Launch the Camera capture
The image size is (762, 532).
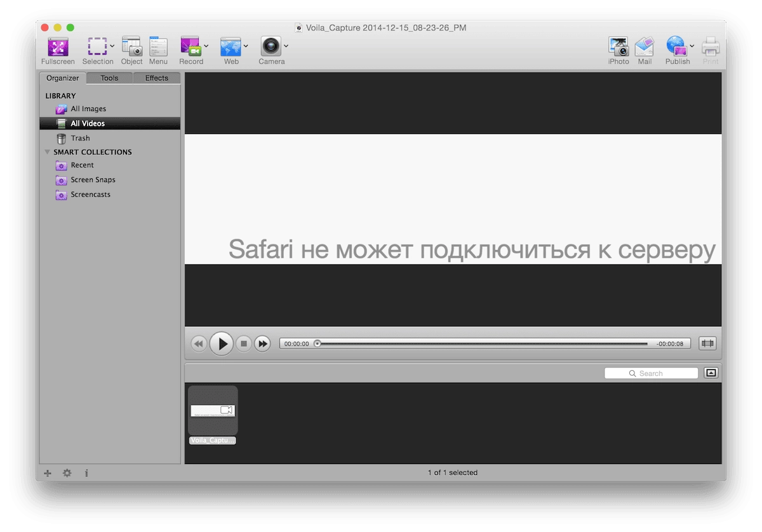pos(271,51)
